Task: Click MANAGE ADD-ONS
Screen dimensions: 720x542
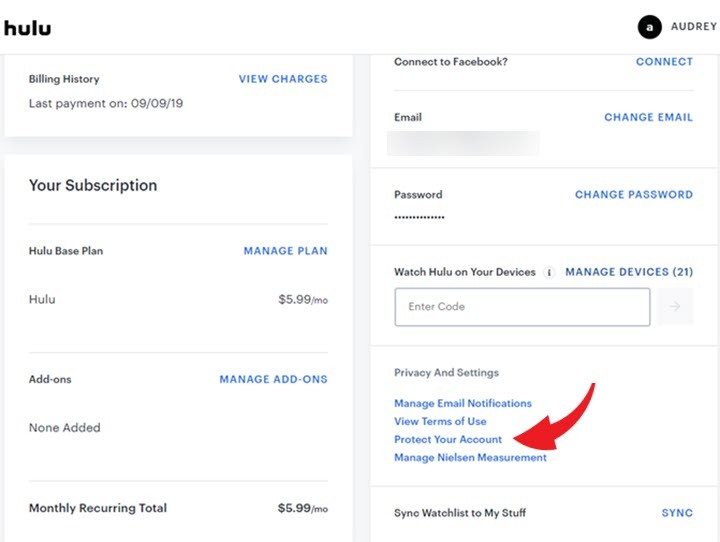Action: click(x=274, y=379)
